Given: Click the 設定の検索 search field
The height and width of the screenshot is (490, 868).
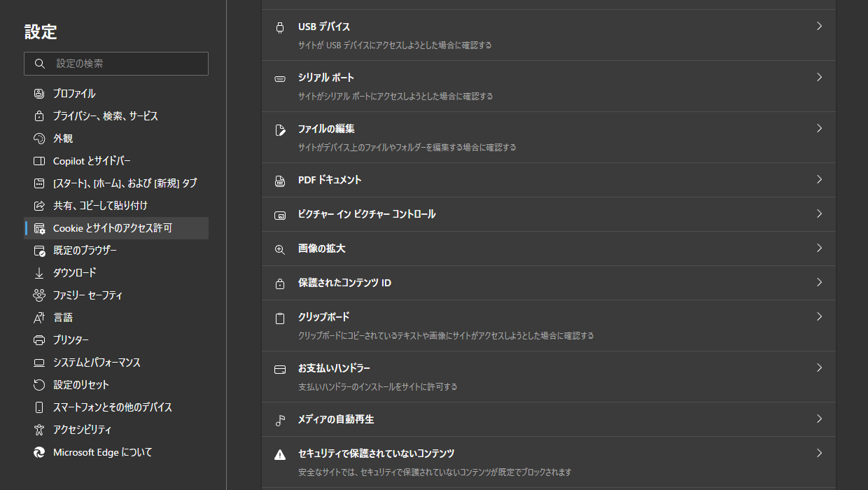Looking at the screenshot, I should [x=116, y=64].
